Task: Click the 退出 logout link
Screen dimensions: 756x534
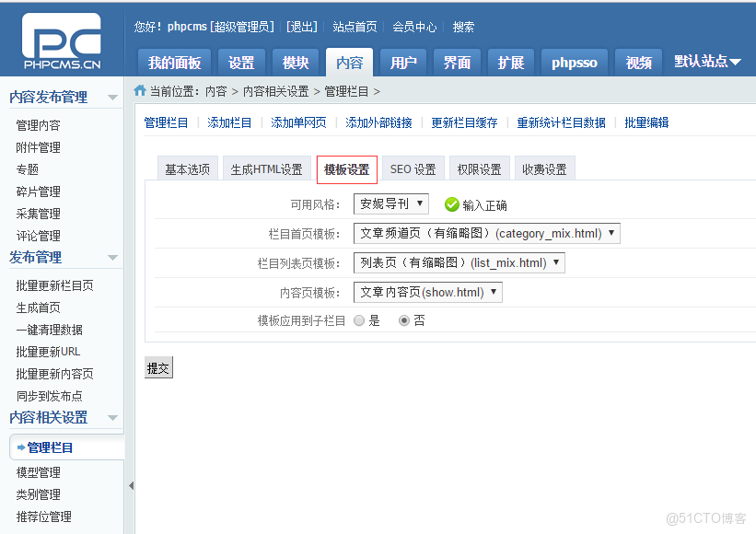Action: (301, 27)
